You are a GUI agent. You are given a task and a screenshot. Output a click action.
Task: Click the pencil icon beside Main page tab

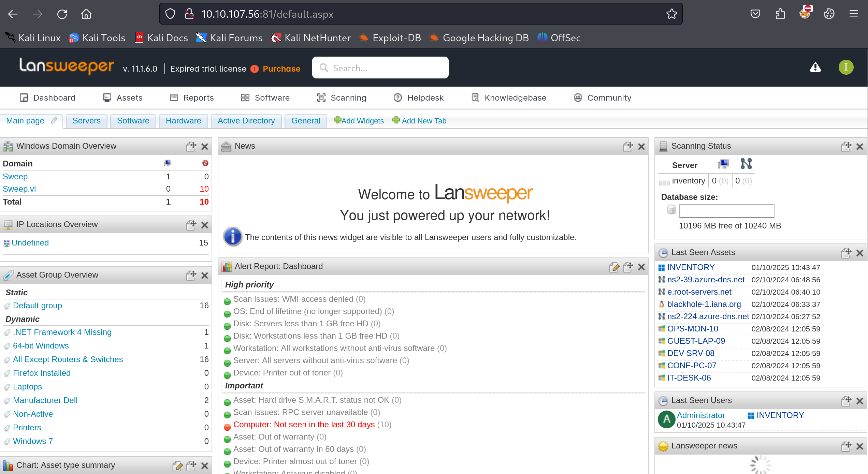[x=54, y=121]
